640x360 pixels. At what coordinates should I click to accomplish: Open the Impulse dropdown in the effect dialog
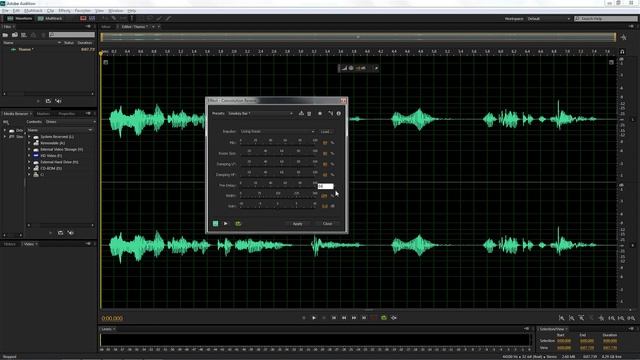pyautogui.click(x=278, y=131)
